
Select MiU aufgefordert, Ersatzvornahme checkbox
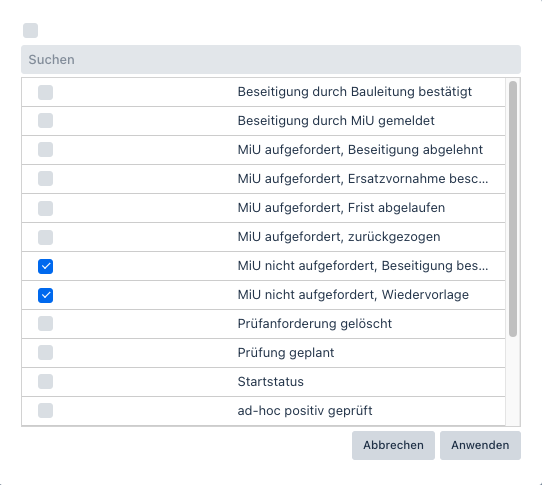click(45, 179)
